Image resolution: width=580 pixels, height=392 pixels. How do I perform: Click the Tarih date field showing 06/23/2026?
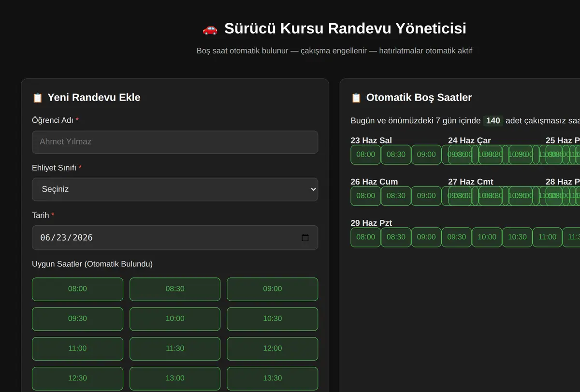click(x=175, y=238)
